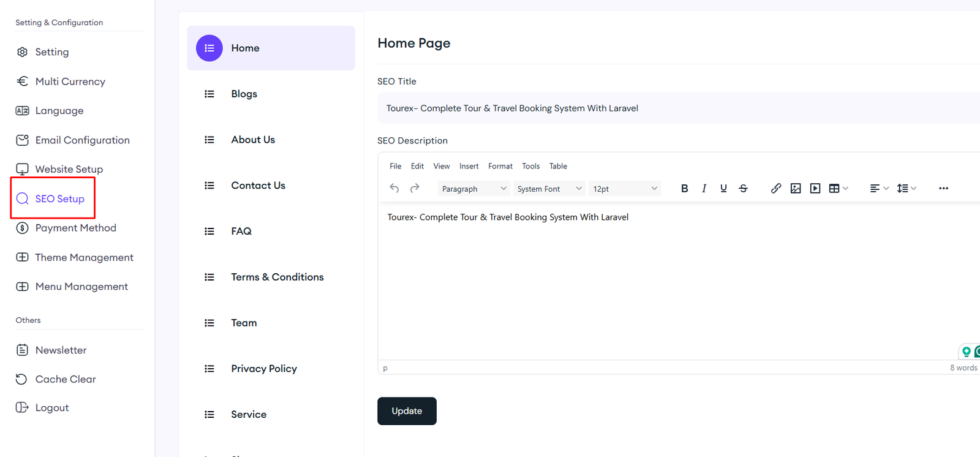
Task: Insert a link using the link icon
Action: (776, 189)
